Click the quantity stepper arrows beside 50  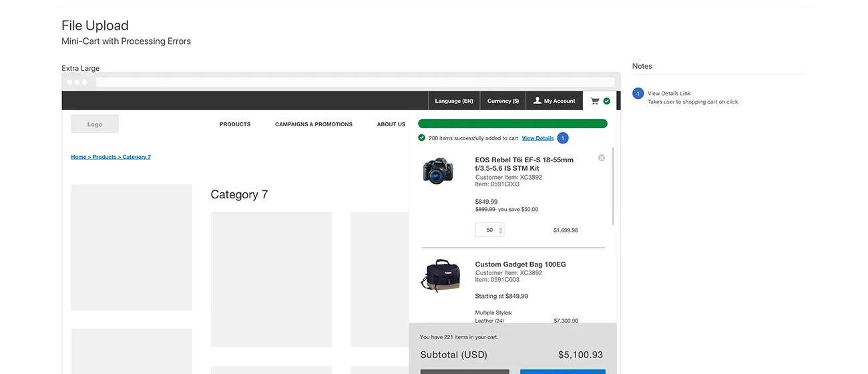click(501, 230)
